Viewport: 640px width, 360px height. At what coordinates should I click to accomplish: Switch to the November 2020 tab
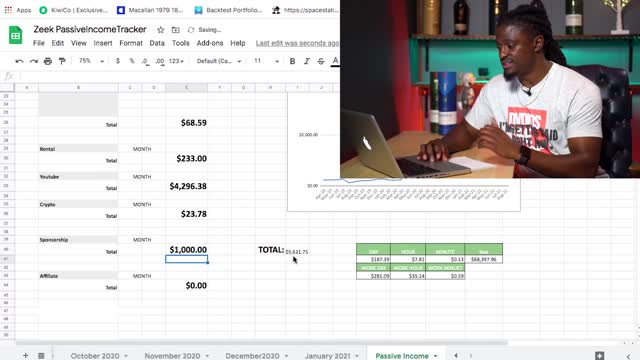pos(172,356)
